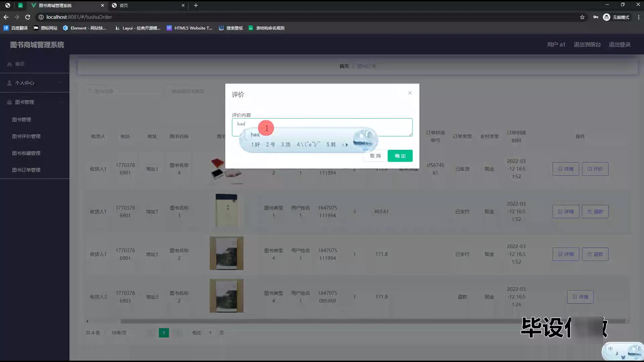Click the 前往 page number input
The height and width of the screenshot is (362, 644).
(210, 333)
